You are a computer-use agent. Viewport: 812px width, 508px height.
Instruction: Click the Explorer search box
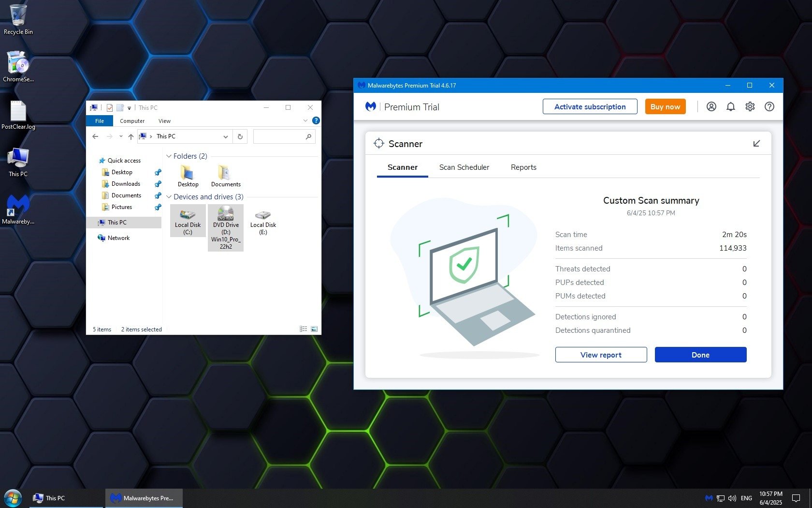pyautogui.click(x=279, y=137)
